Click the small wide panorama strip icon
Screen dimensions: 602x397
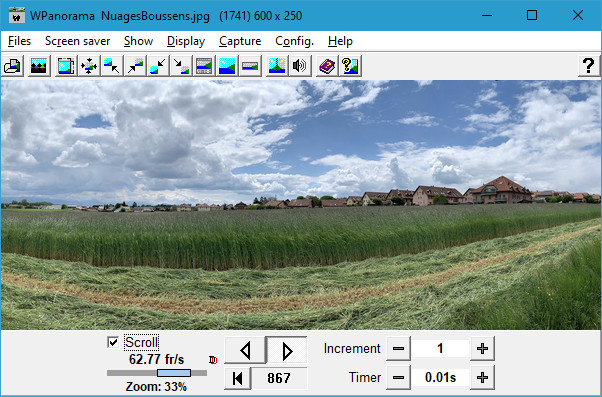click(250, 66)
